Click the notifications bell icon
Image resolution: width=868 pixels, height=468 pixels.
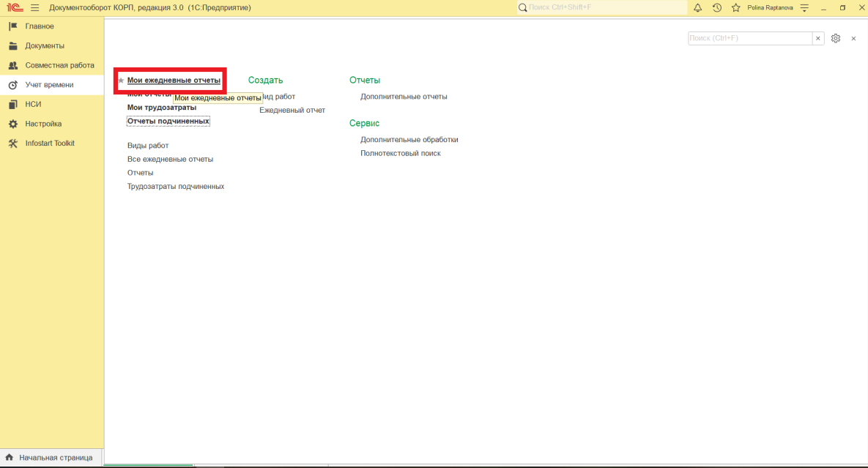point(697,7)
